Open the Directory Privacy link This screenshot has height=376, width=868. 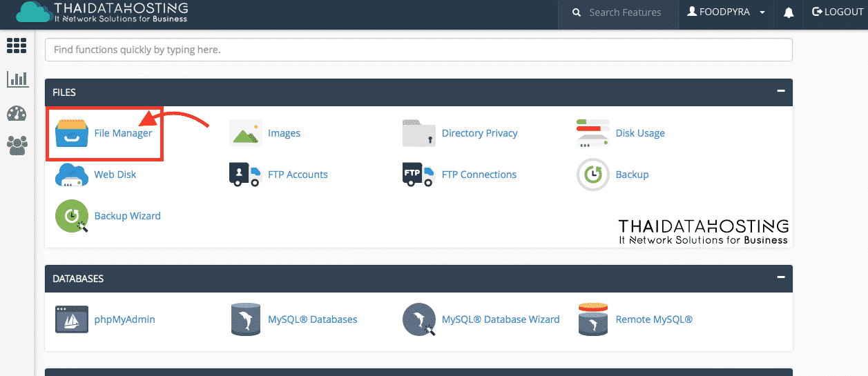click(x=480, y=133)
